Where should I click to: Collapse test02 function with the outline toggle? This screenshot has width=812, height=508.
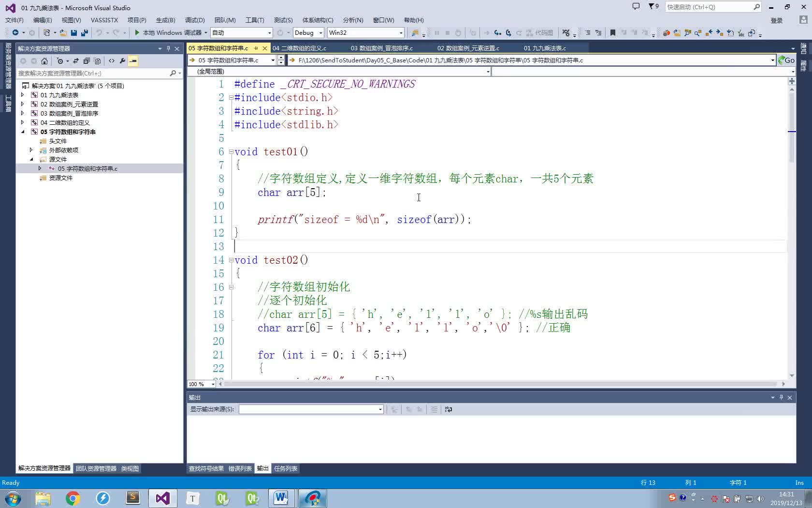pyautogui.click(x=231, y=260)
